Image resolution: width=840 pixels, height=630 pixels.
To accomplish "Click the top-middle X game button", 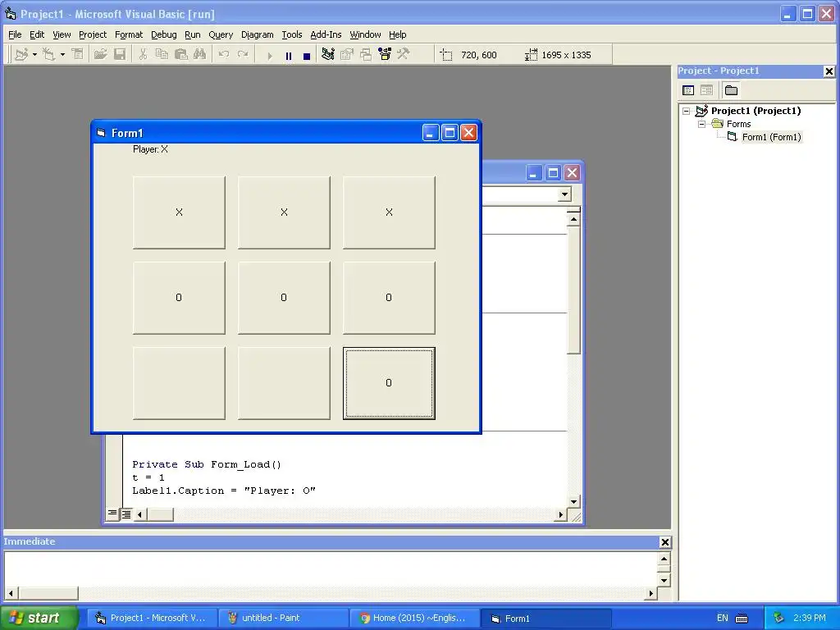I will pyautogui.click(x=284, y=212).
